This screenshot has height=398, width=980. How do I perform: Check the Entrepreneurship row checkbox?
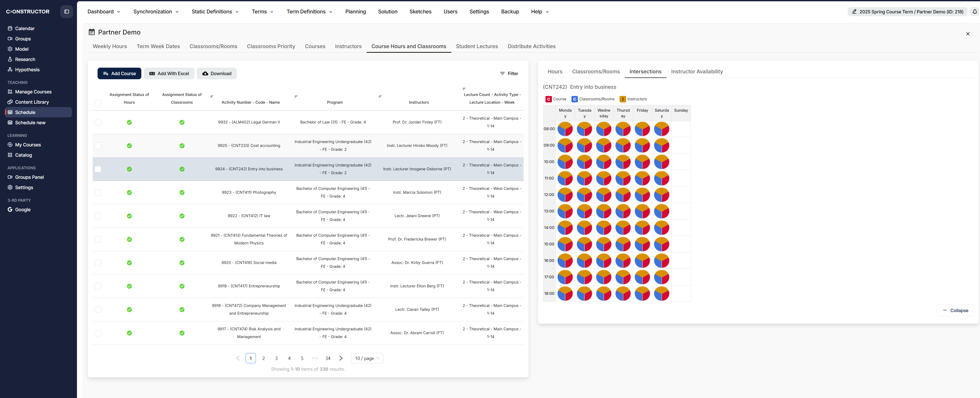click(98, 286)
